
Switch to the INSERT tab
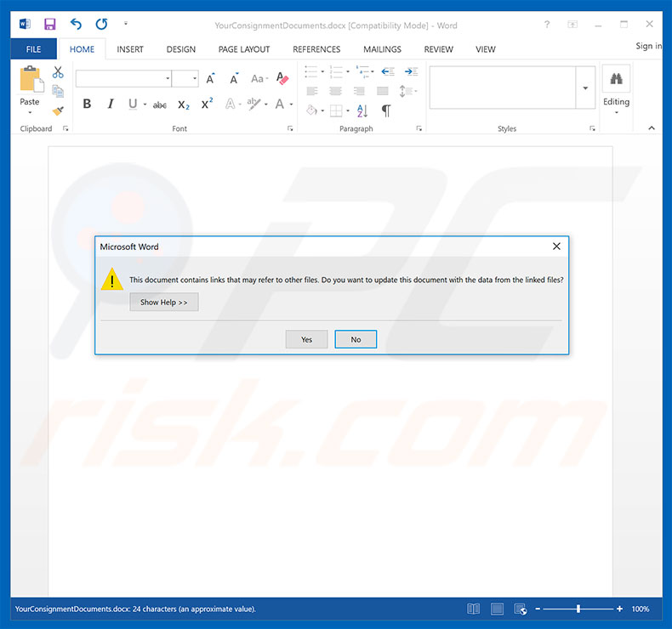[x=130, y=49]
